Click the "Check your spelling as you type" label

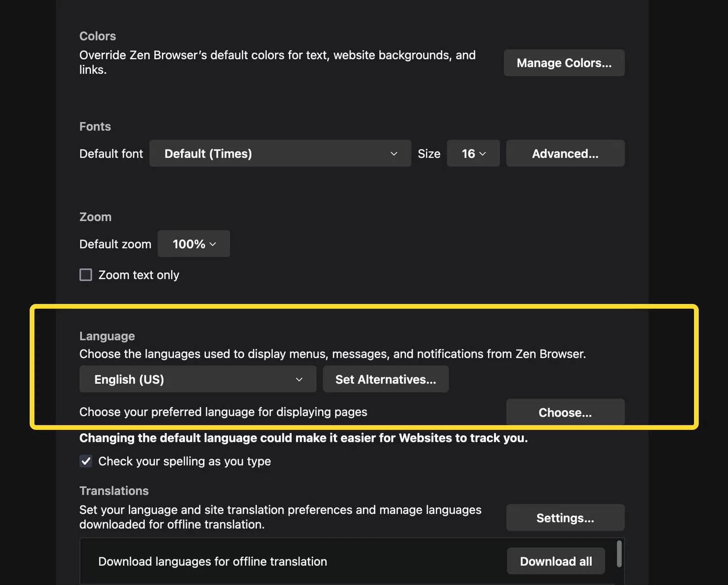pos(184,461)
